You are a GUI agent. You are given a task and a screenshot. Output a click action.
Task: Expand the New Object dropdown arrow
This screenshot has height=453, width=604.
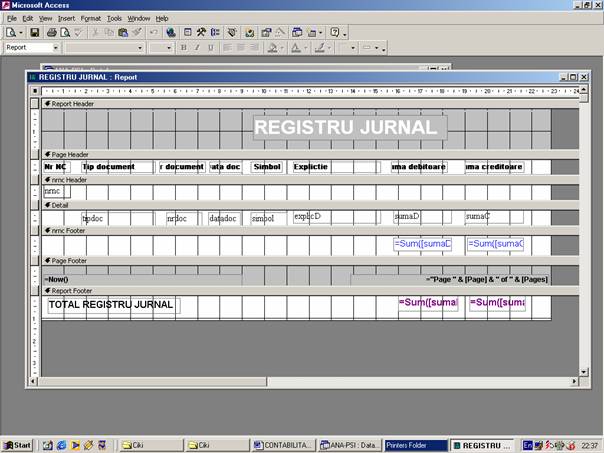pos(320,33)
